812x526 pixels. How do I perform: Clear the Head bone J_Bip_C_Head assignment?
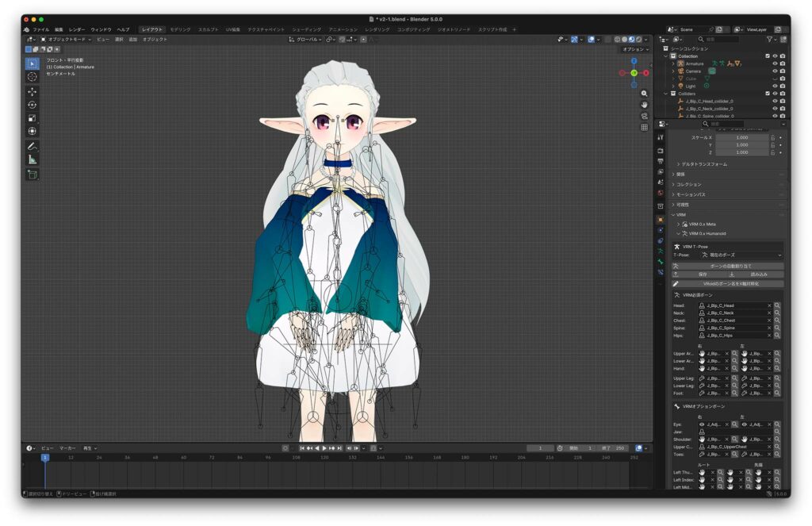768,305
